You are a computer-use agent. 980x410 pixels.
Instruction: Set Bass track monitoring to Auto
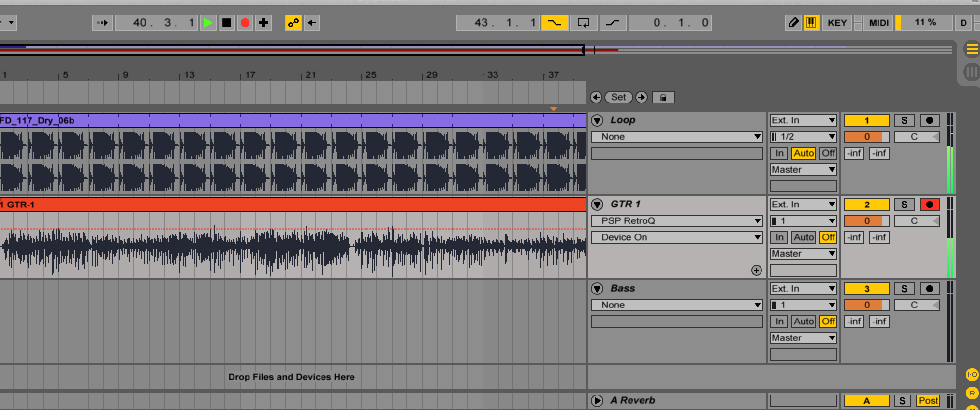pos(803,322)
